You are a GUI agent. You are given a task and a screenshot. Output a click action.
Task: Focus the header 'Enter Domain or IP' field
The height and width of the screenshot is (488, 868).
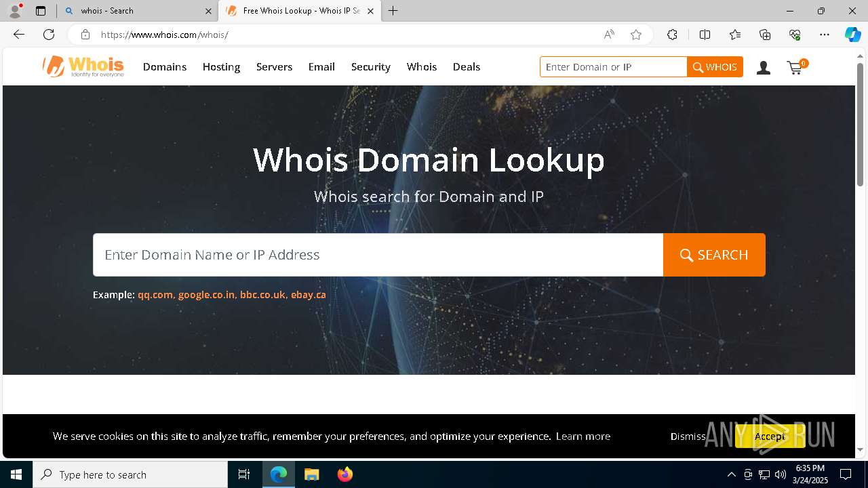[614, 67]
